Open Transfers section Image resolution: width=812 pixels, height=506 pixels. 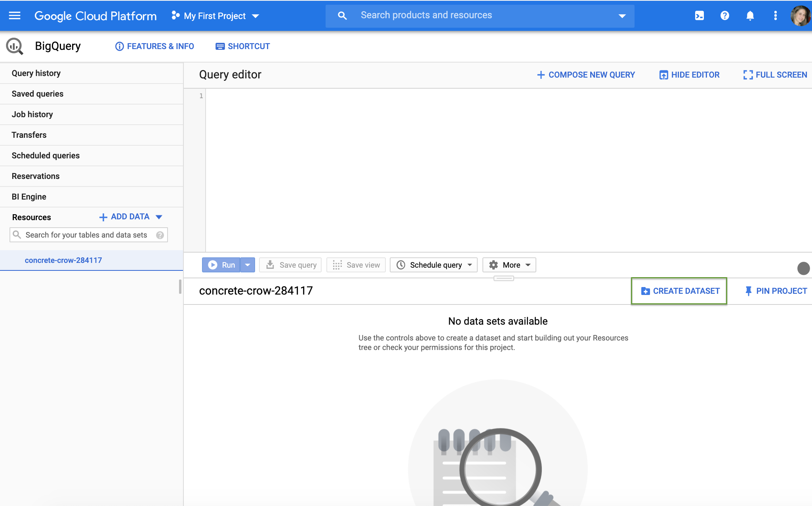coord(91,135)
